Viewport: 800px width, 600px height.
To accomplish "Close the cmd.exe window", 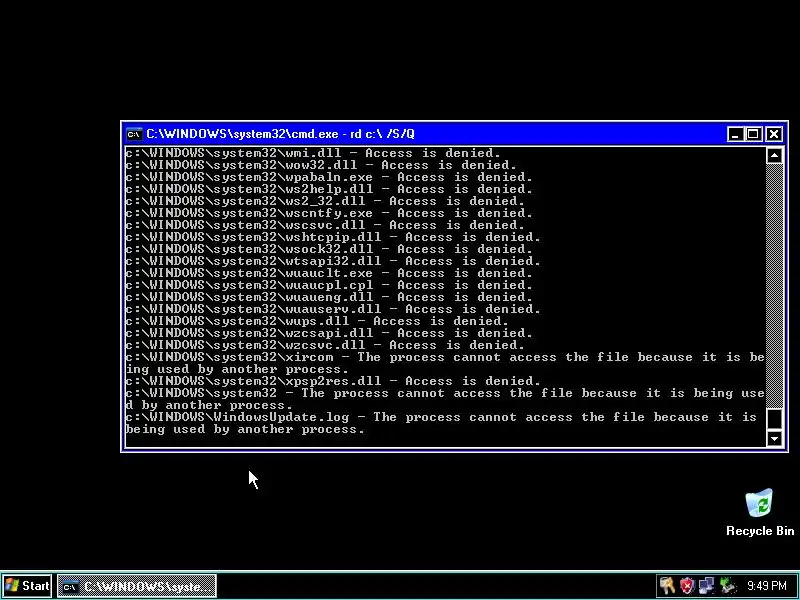I will pos(773,134).
